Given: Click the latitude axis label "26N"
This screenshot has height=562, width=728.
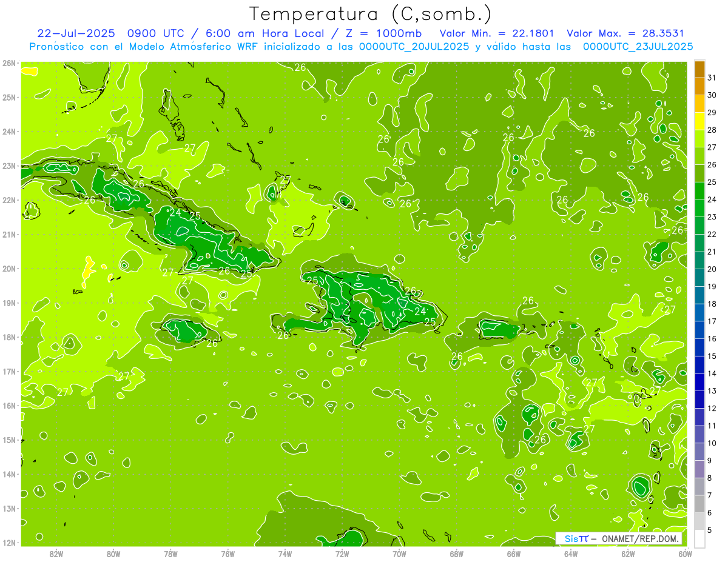Looking at the screenshot, I should click(8, 63).
